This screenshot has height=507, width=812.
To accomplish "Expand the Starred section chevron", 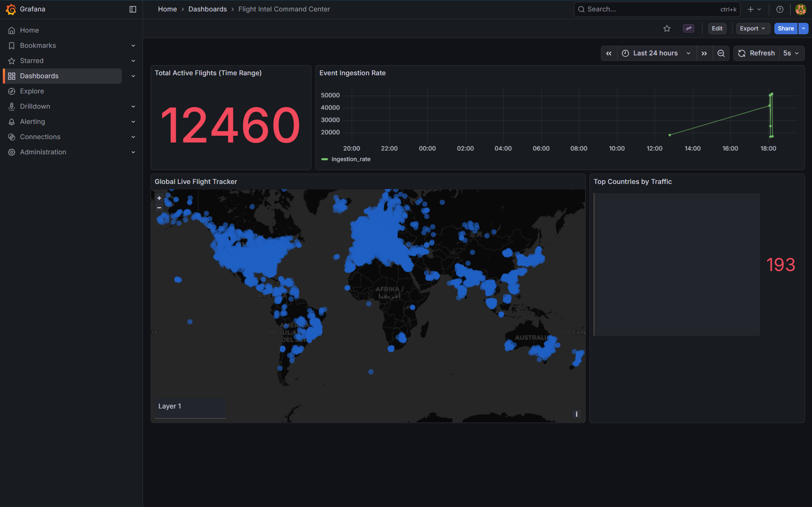I will coord(133,61).
